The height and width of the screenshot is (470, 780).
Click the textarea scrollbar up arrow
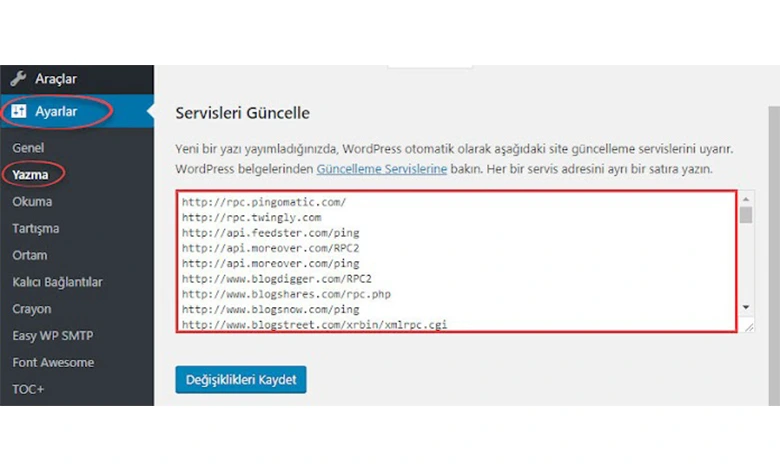coord(746,199)
